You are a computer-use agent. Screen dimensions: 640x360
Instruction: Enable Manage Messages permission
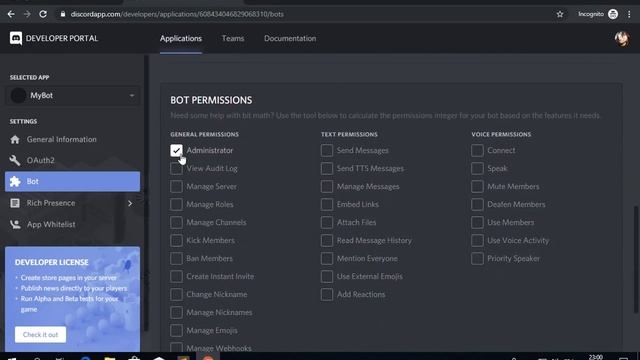click(327, 187)
